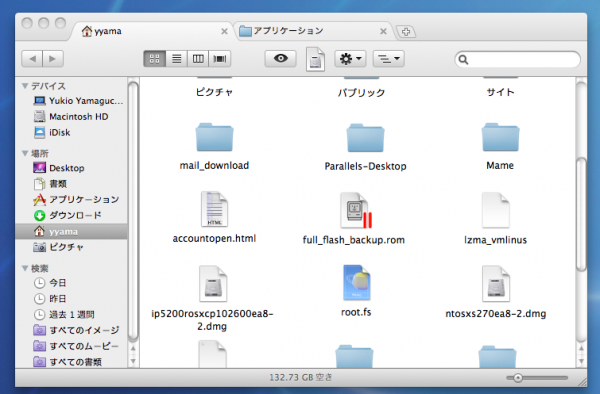Select the lzma_vmlinus file icon
Screen dimensions: 600x394
(x=496, y=210)
